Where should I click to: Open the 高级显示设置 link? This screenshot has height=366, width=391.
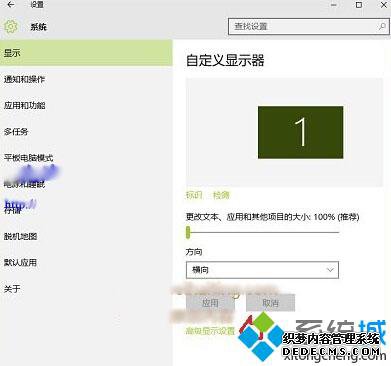[210, 331]
